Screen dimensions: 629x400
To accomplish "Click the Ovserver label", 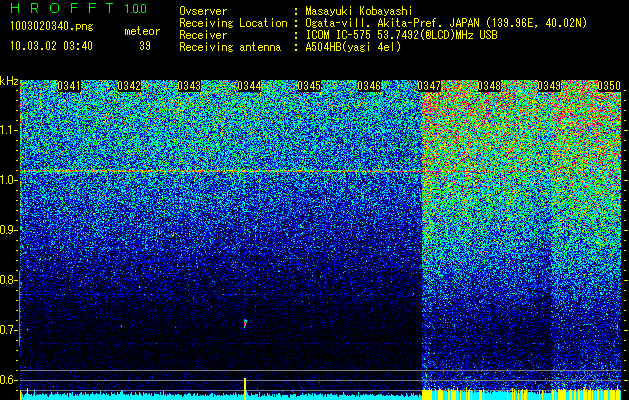I will (203, 11).
